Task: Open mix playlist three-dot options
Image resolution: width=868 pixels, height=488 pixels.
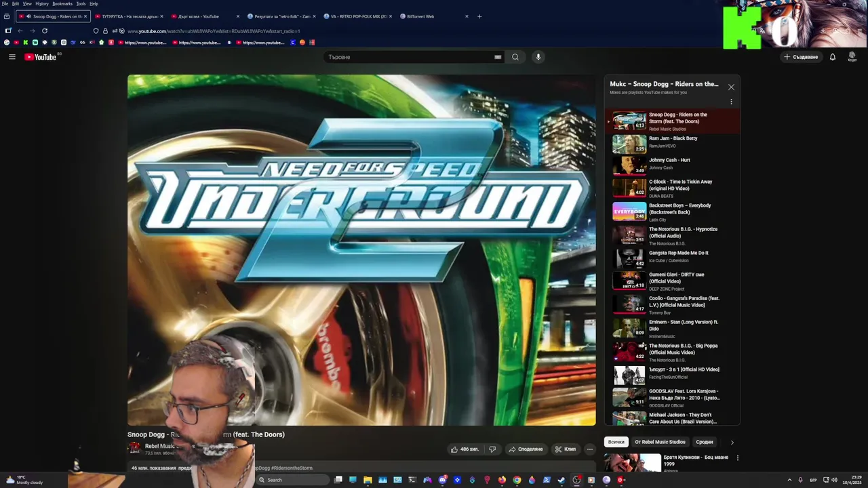Action: point(731,102)
